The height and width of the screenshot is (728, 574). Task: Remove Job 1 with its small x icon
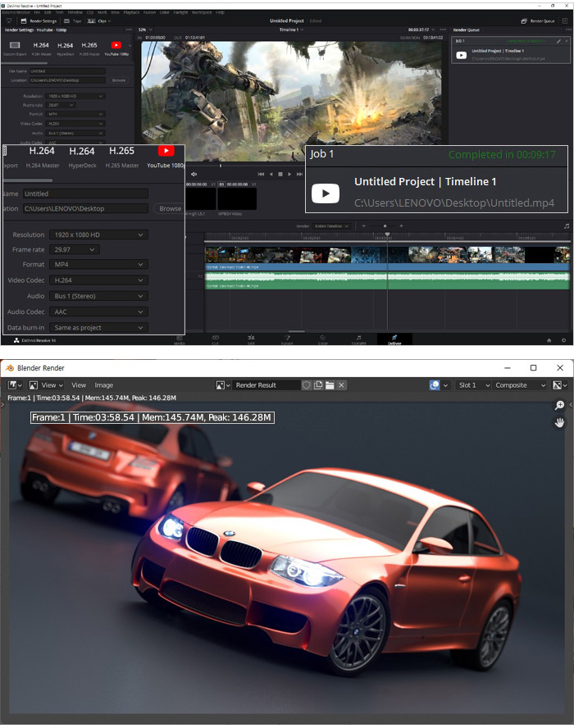(566, 41)
